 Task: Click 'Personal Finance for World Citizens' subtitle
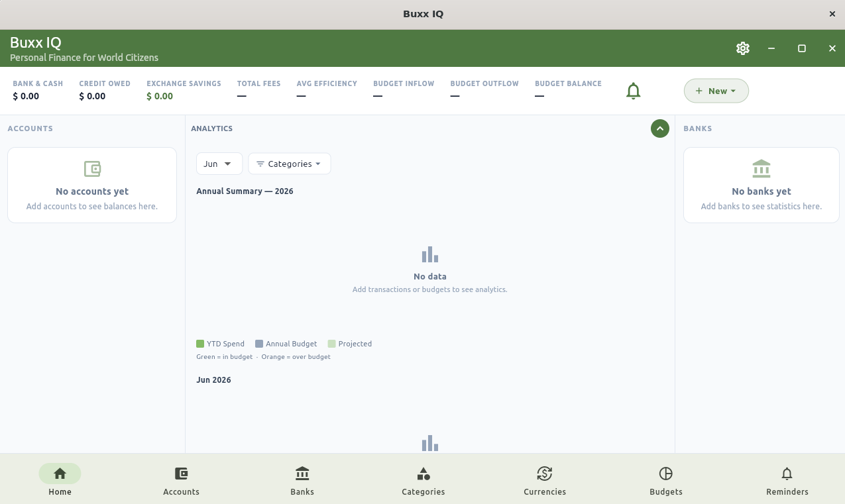84,58
